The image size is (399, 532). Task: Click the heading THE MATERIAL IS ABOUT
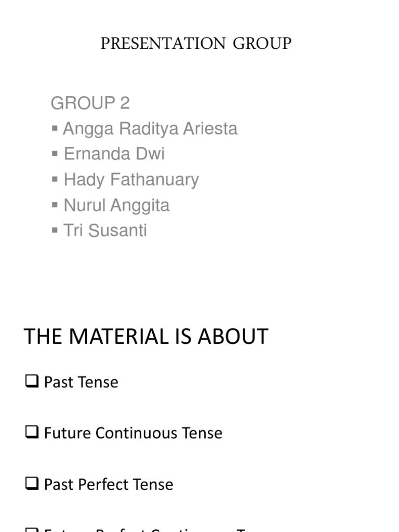pos(146,337)
